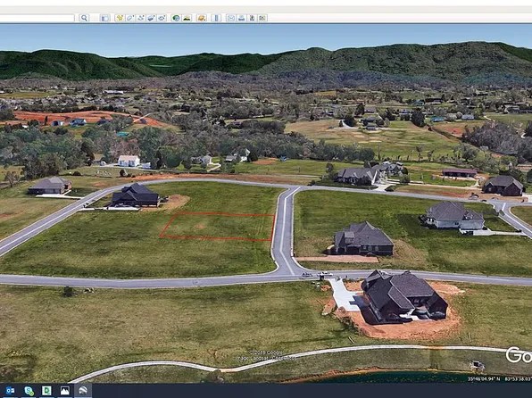Click the Search magnifier button

tap(84, 18)
